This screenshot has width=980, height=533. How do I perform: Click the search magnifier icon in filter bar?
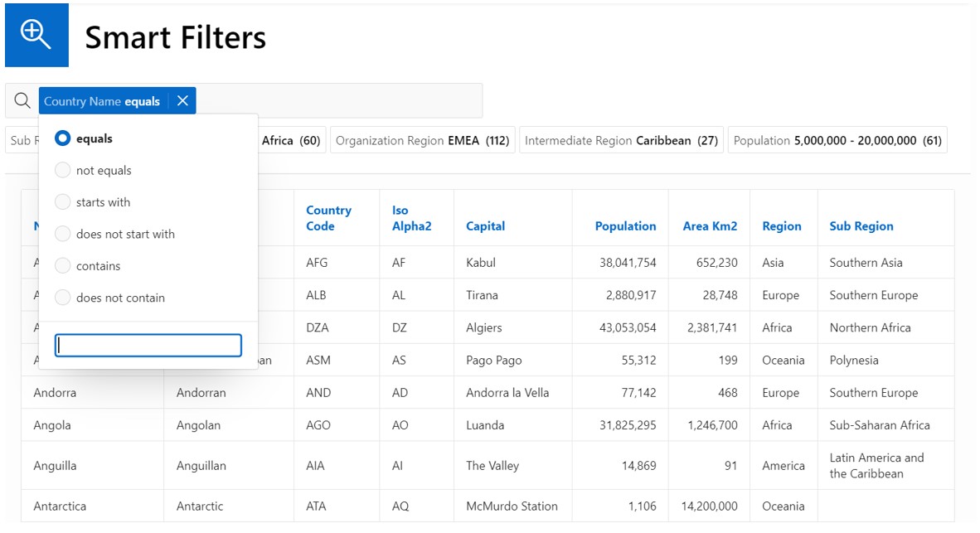[x=22, y=100]
